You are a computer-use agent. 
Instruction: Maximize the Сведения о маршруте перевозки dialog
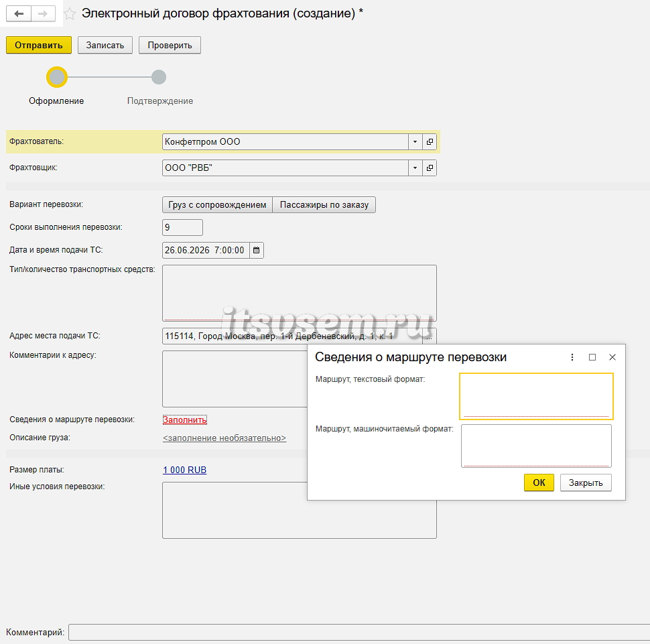592,357
